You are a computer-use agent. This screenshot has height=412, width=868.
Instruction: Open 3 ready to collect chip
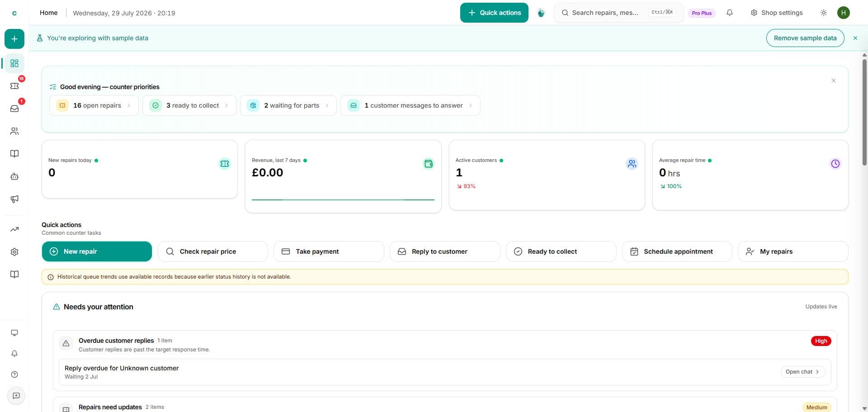189,105
